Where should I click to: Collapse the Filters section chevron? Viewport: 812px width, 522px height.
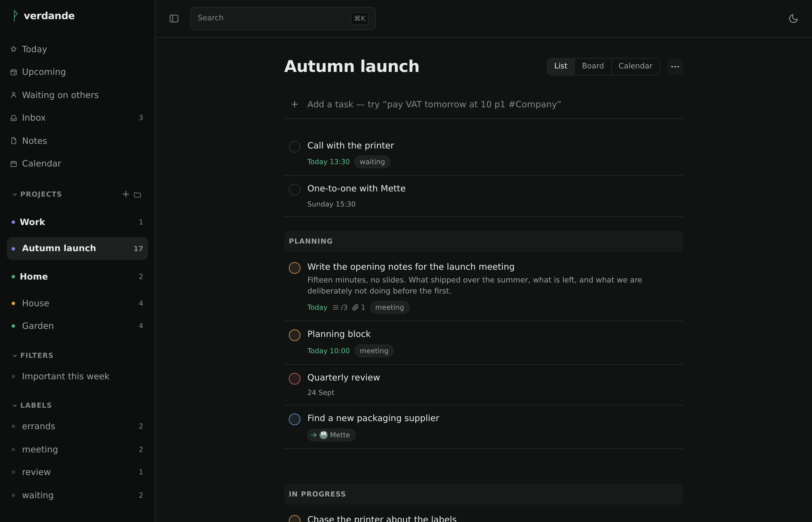14,356
